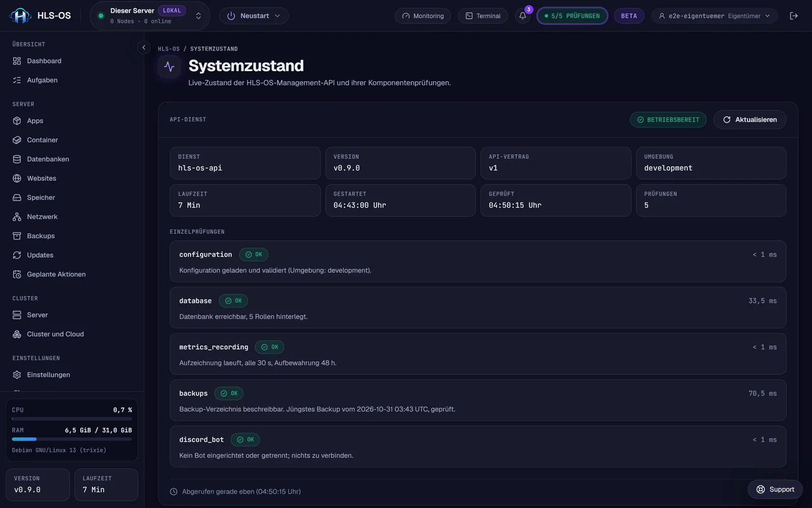Screen dimensions: 812x508
Task: Open Monitoring from top bar
Action: point(423,16)
